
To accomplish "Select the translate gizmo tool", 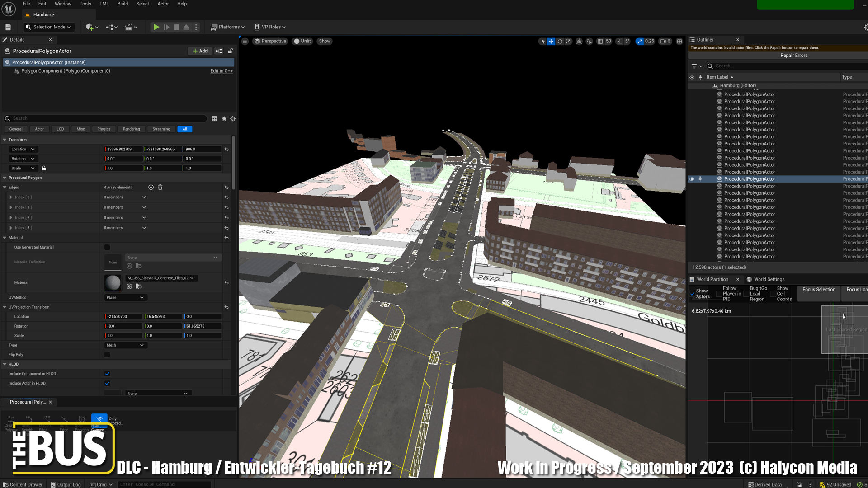I will [x=551, y=41].
